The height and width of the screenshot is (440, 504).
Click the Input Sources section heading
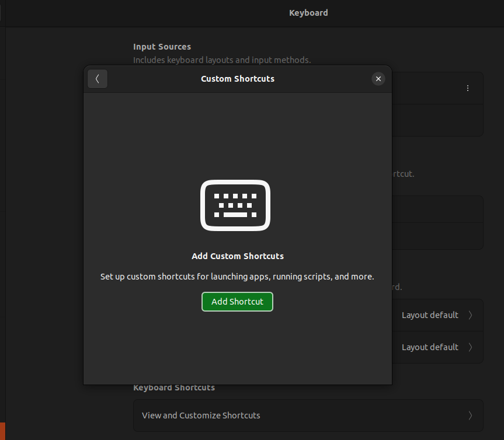point(162,47)
